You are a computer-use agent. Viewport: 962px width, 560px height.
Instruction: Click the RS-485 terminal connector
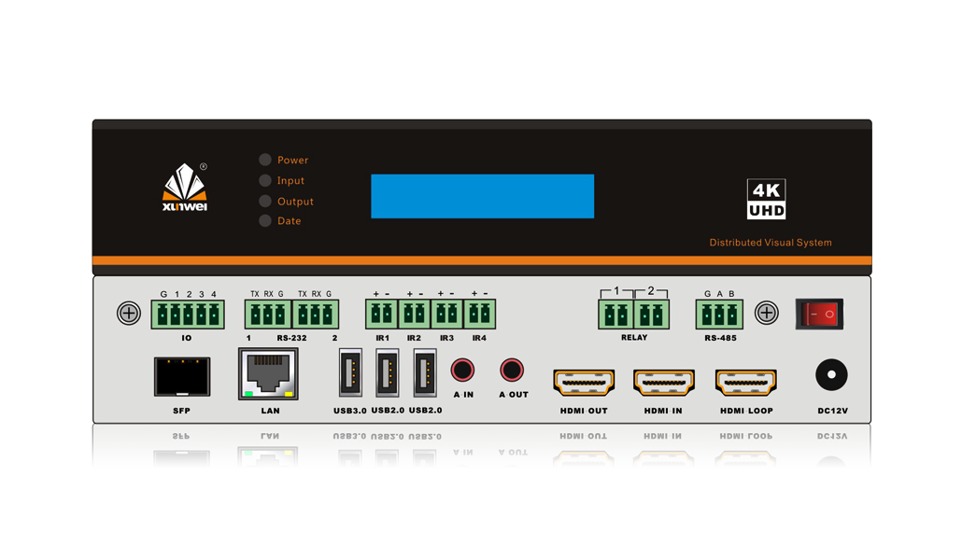tap(719, 315)
